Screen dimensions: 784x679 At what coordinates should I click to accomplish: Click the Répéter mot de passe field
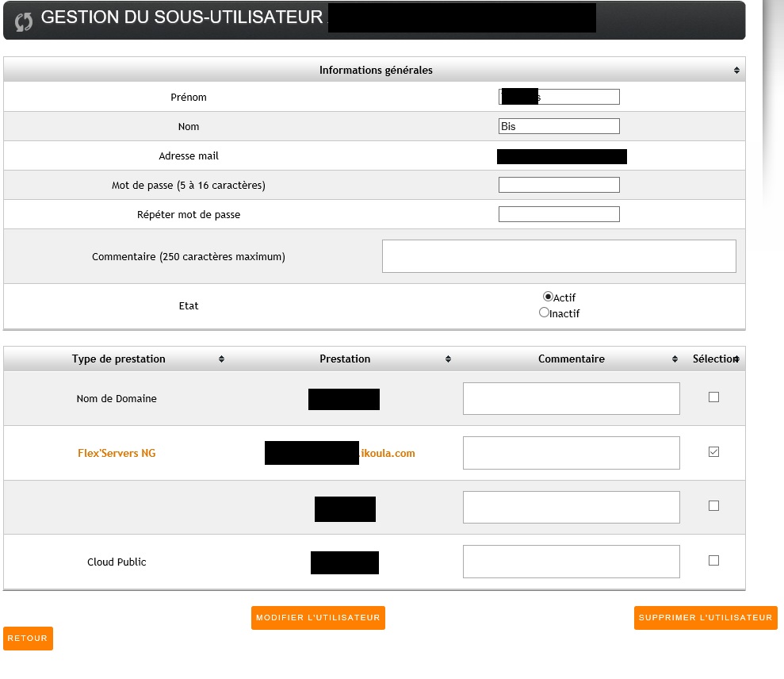tap(559, 214)
